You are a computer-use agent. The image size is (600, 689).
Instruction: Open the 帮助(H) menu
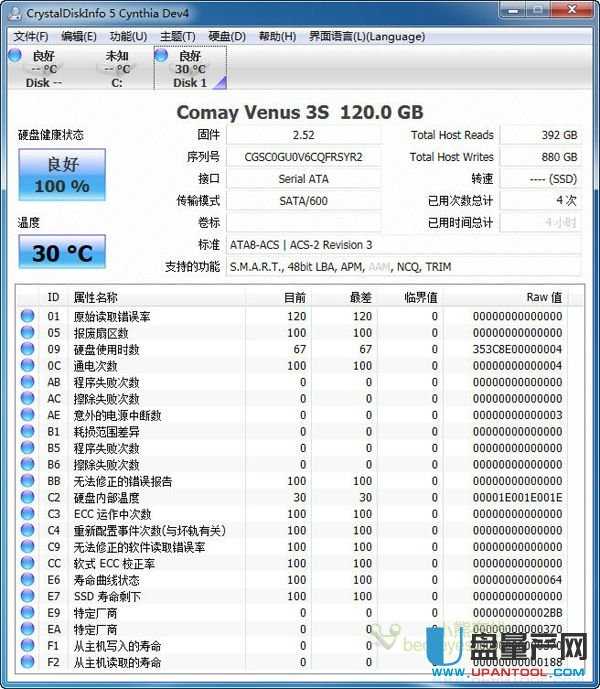point(277,36)
